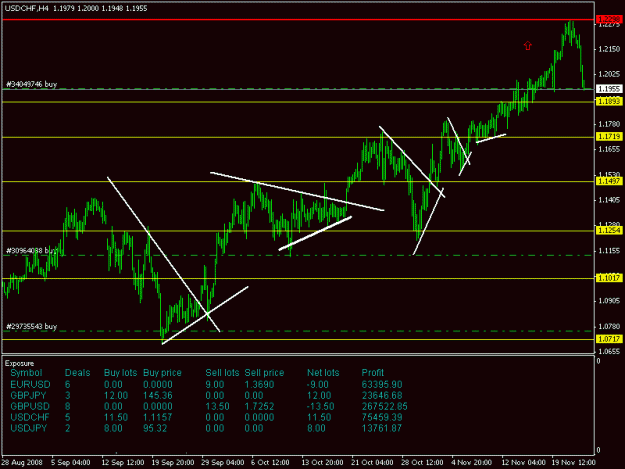
Task: Click GBPUSD sell lots 13.50
Action: point(217,406)
